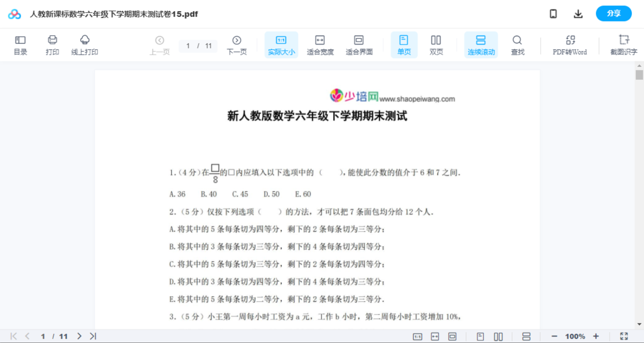The image size is (644, 343).
Task: Open mobile view via the phone icon
Action: coord(553,13)
